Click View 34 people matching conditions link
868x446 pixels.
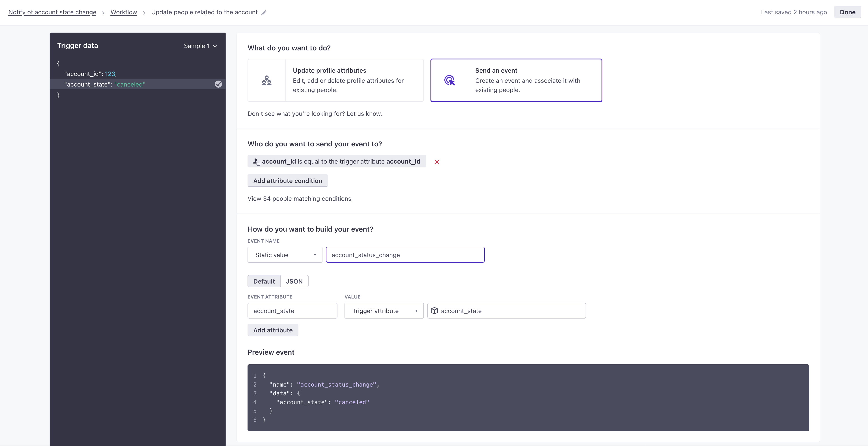[x=299, y=199]
